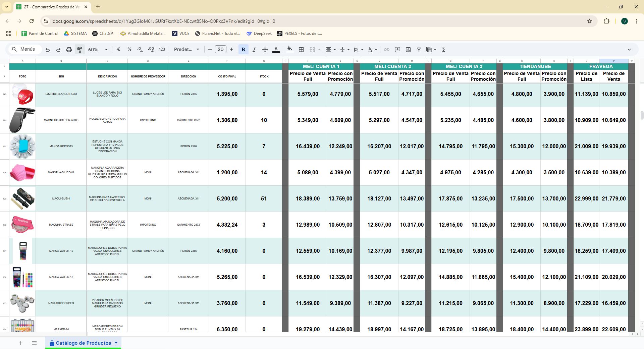Image resolution: width=644 pixels, height=349 pixels.
Task: Click the Insert chart icon
Action: [x=408, y=50]
